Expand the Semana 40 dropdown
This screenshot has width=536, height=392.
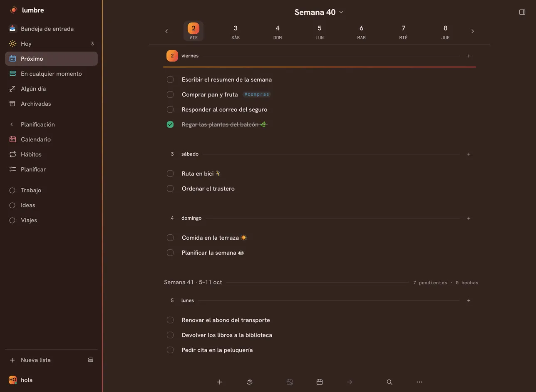coord(319,12)
